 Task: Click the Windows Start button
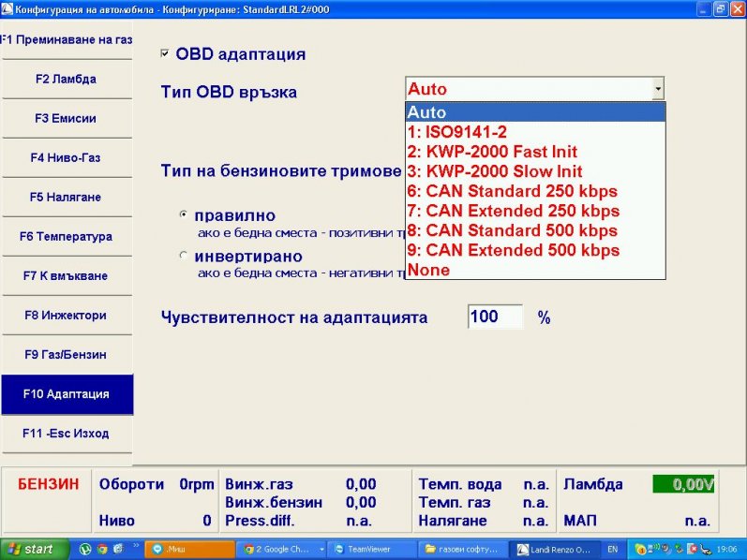click(34, 550)
